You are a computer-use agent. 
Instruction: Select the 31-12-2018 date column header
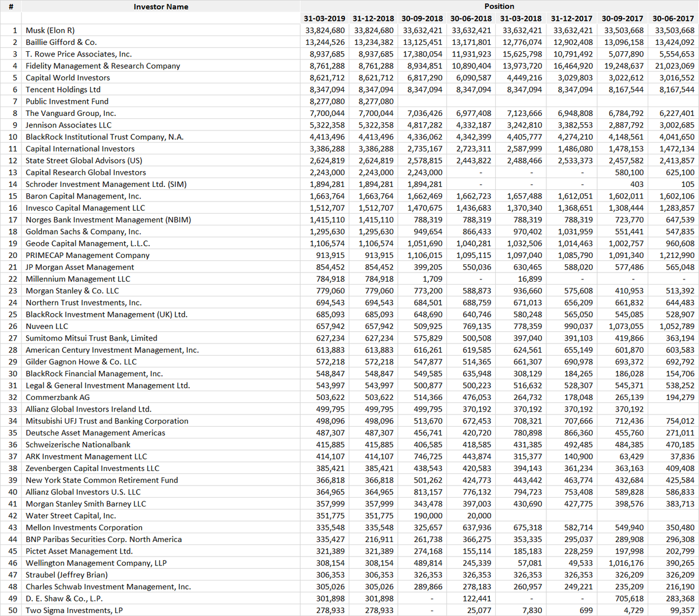pos(373,19)
